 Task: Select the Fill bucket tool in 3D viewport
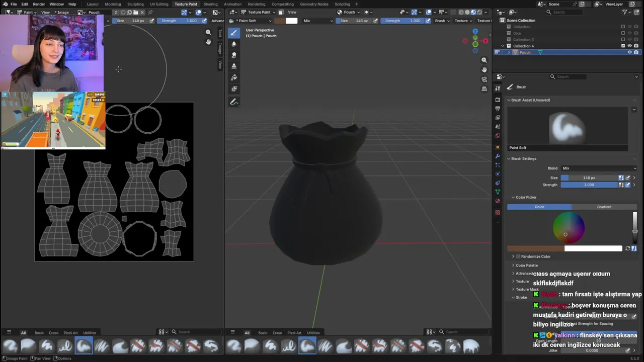(x=234, y=77)
